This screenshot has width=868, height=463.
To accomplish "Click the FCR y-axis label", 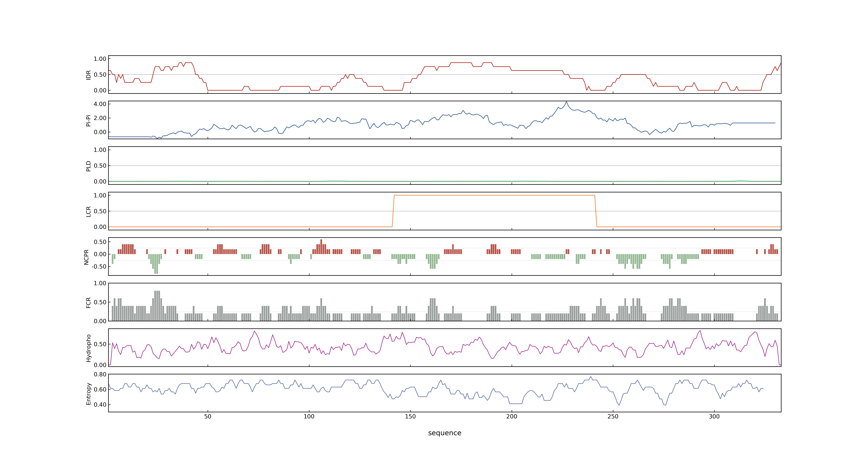I will [x=88, y=302].
